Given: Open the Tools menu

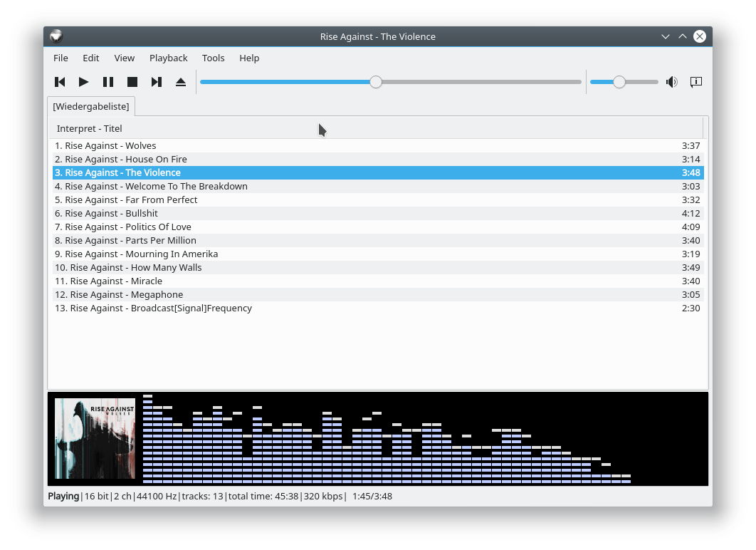Looking at the screenshot, I should tap(213, 58).
